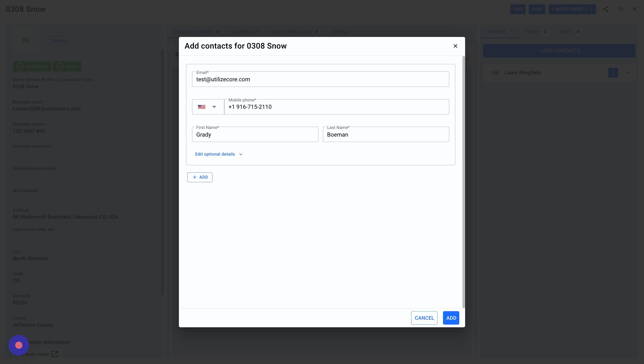The image size is (644, 364).
Task: Click the First Name field with Grady
Action: click(255, 135)
